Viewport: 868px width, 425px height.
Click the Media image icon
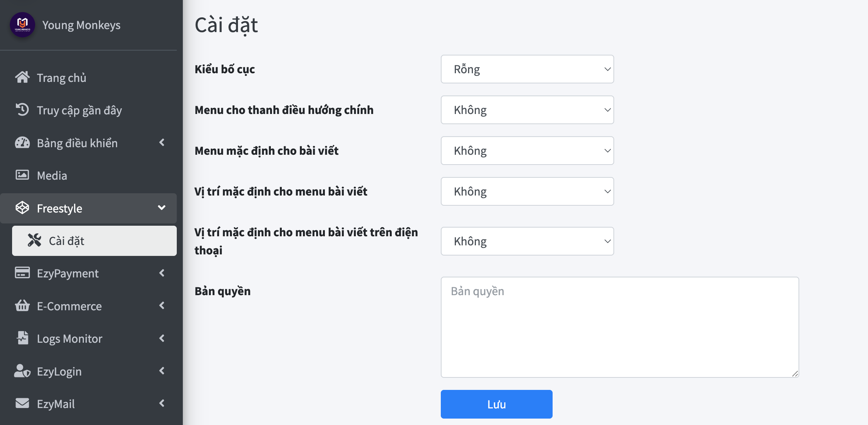click(22, 175)
